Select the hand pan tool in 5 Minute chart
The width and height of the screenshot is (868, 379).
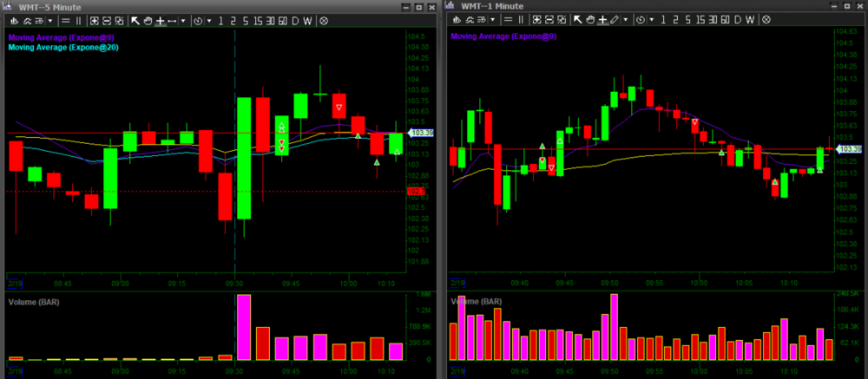(148, 20)
